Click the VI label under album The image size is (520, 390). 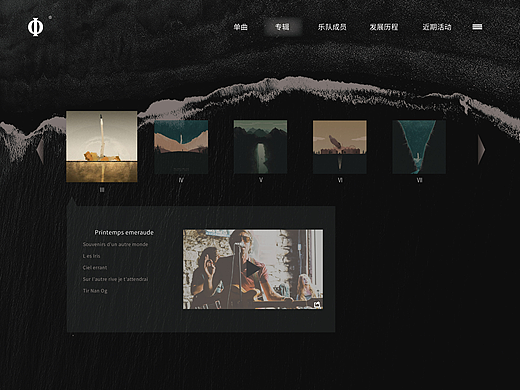pyautogui.click(x=340, y=180)
